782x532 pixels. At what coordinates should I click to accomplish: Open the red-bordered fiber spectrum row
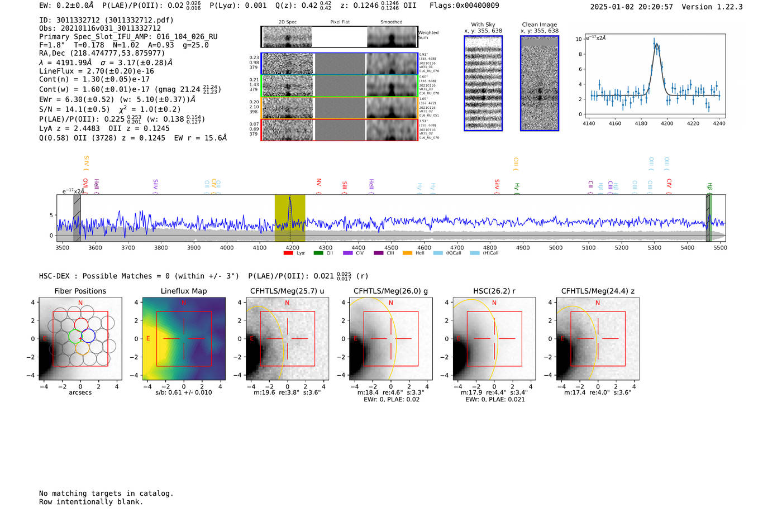339,130
